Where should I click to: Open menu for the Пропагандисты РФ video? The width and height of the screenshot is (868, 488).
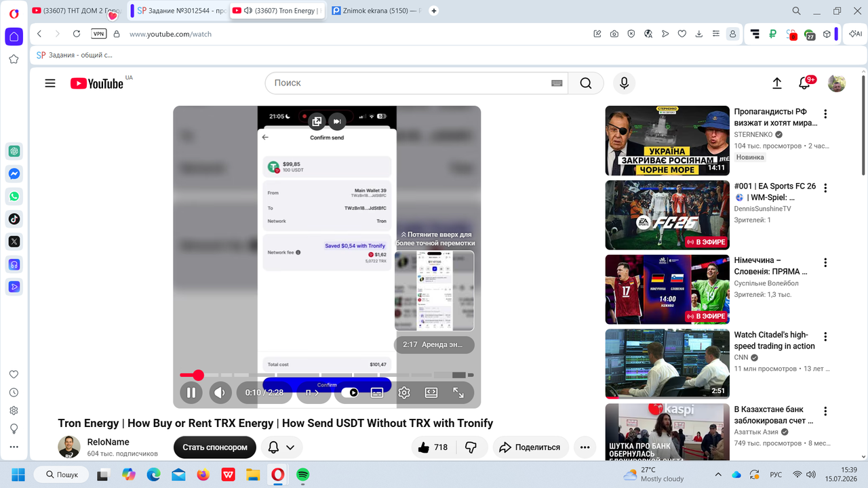point(825,114)
